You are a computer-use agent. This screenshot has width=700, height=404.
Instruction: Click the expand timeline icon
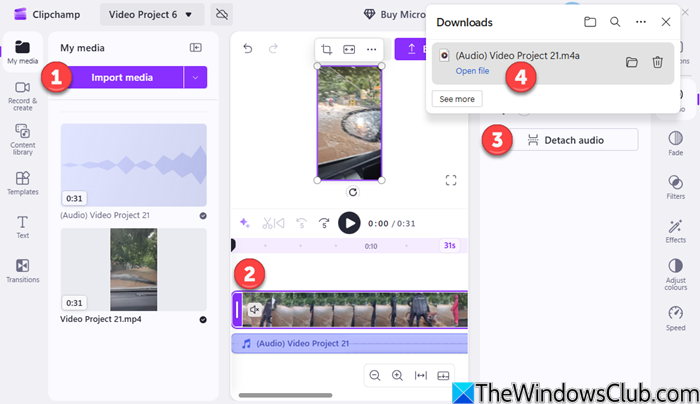click(x=443, y=375)
